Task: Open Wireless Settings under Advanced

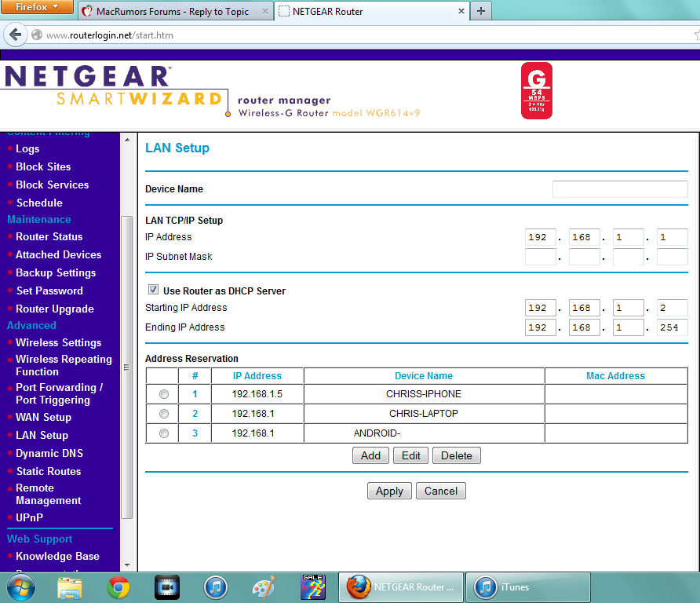Action: [59, 342]
